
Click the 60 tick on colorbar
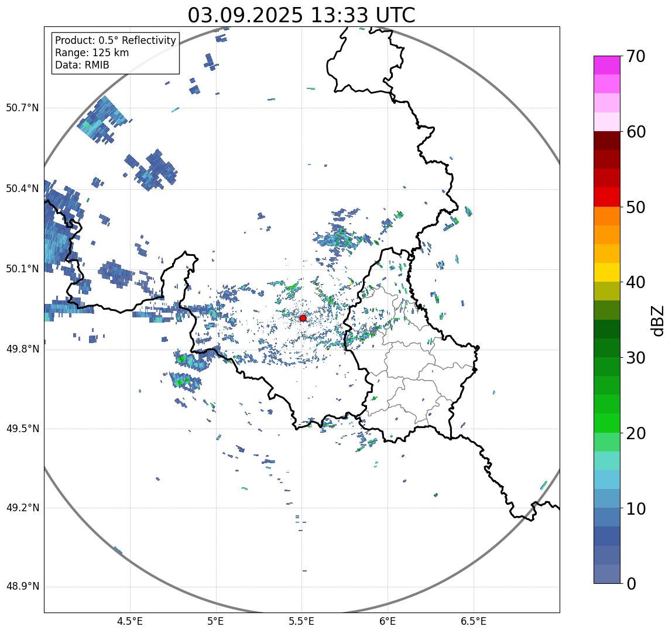pyautogui.click(x=636, y=132)
